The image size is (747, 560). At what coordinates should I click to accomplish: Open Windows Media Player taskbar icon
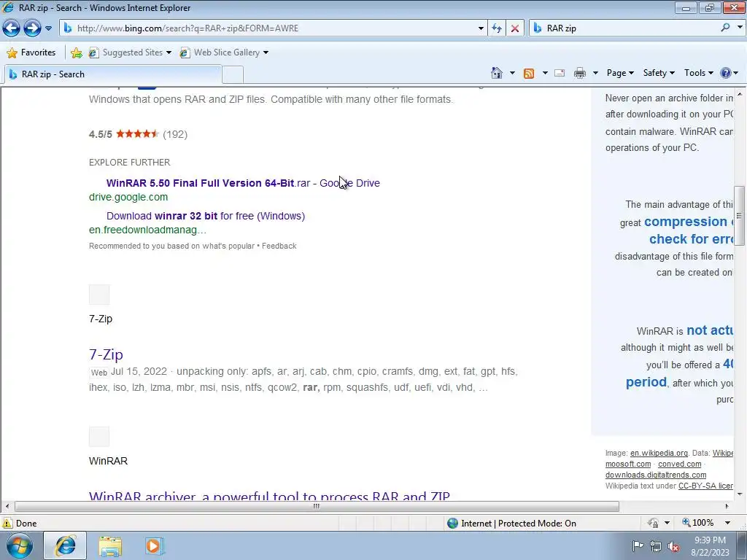[x=154, y=545]
